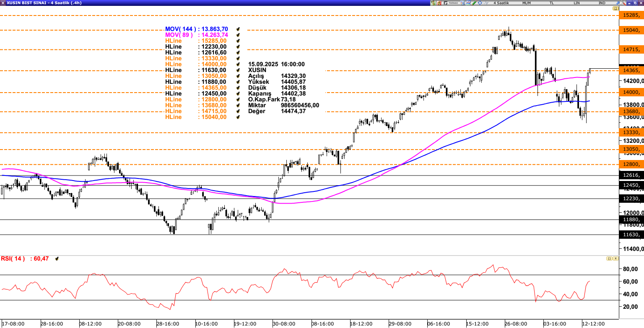Viewport: 644px width, 328px height.
Task: Click the 12616 black price label
Action: click(x=631, y=176)
